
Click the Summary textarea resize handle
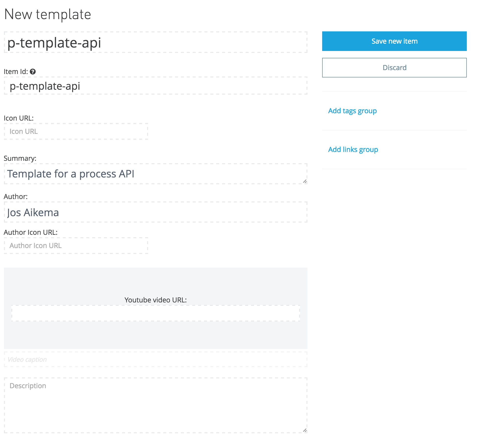[x=305, y=181]
